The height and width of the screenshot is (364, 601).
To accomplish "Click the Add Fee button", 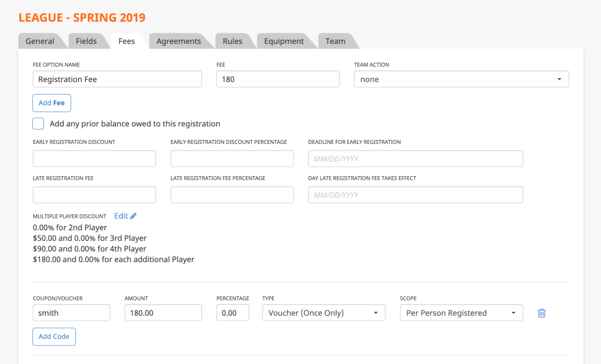I will pos(52,103).
